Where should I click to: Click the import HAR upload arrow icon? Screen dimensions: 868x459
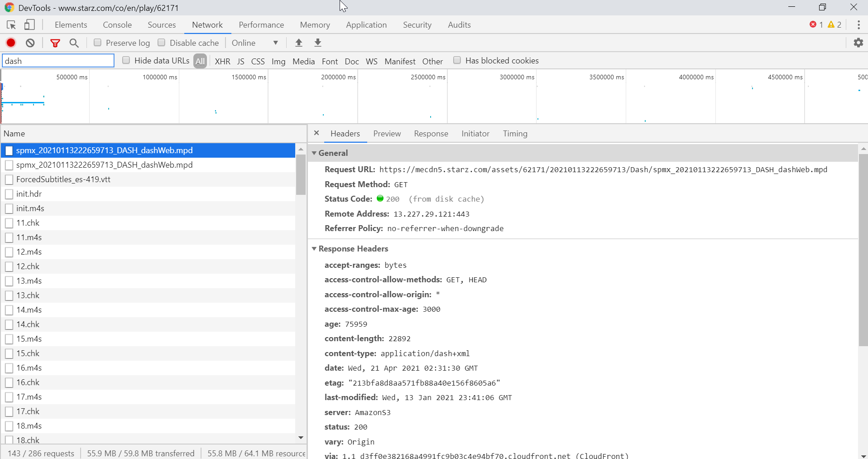298,43
